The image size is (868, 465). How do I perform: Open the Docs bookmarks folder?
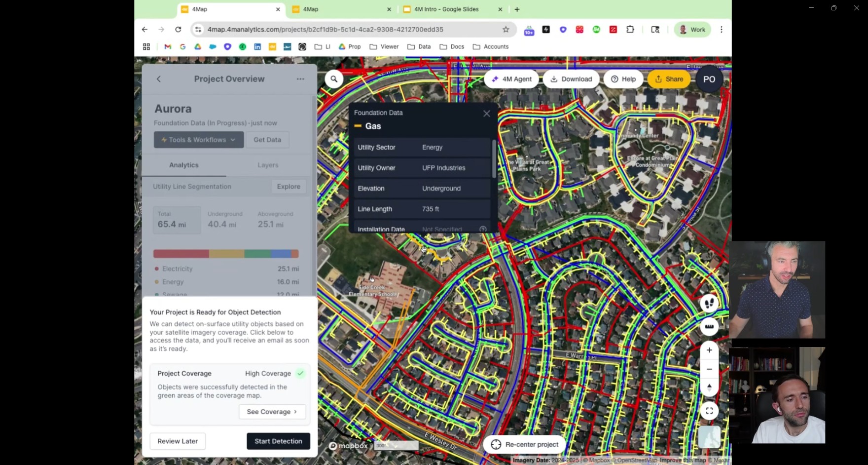point(452,47)
